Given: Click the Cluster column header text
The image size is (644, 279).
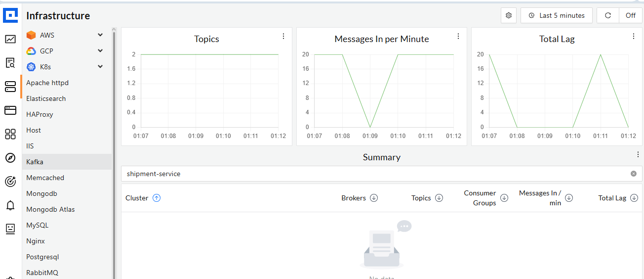Looking at the screenshot, I should (x=137, y=198).
